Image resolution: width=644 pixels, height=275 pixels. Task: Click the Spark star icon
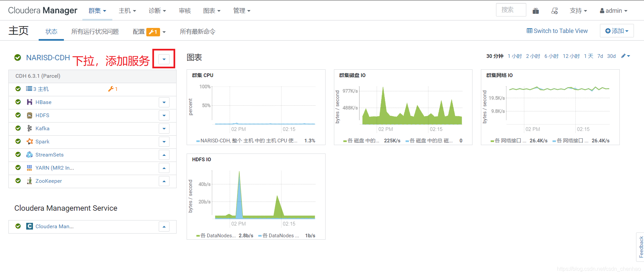tap(30, 141)
